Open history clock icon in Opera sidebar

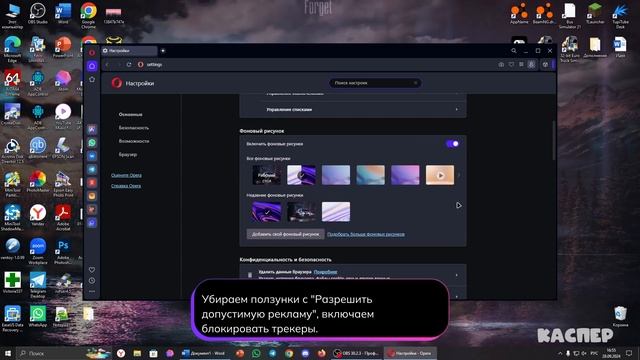coord(92,280)
